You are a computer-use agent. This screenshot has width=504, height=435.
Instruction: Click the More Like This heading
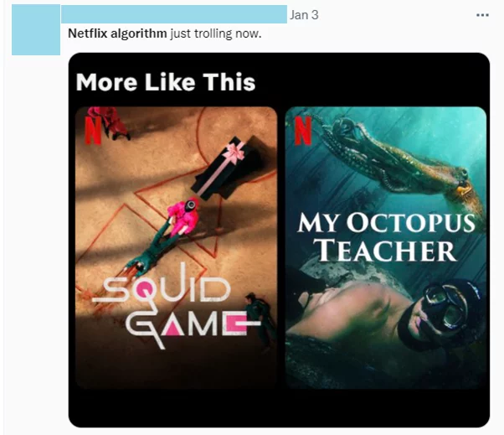coord(166,82)
